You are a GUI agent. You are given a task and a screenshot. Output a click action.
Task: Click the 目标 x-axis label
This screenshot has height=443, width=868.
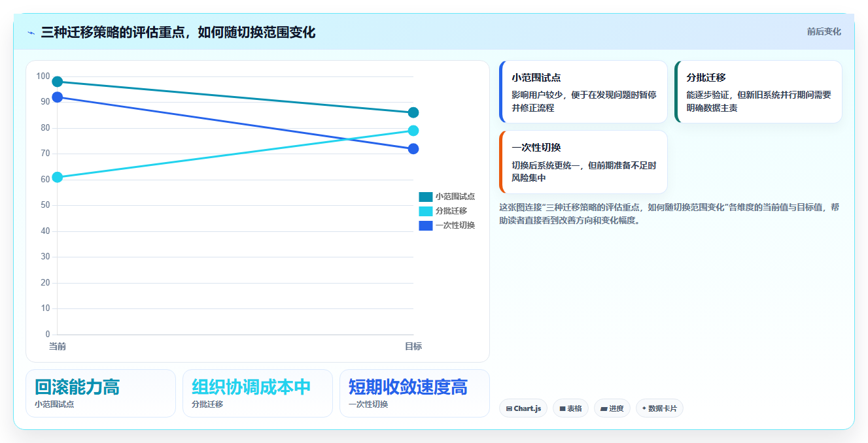pos(413,346)
